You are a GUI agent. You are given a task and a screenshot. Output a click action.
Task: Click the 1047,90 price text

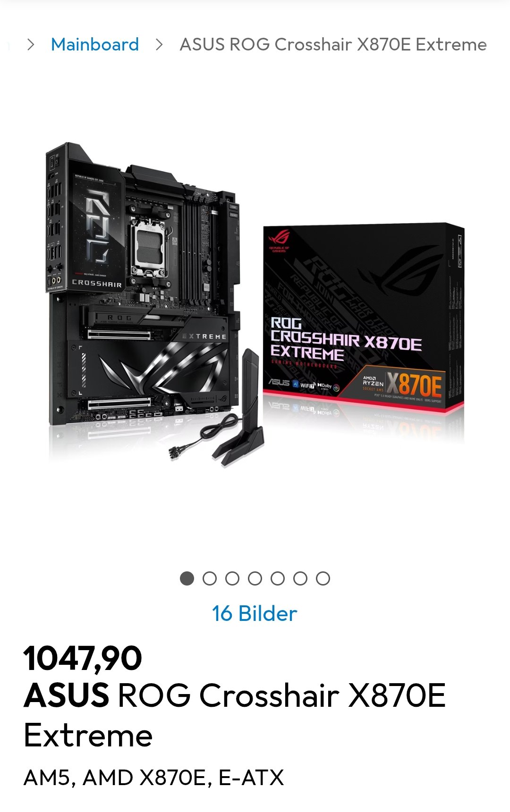83,658
